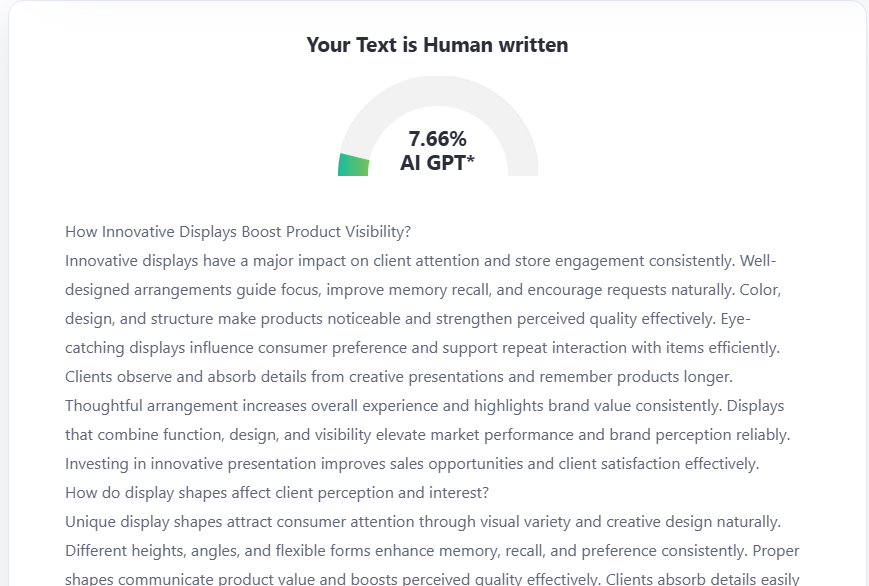869x586 pixels.
Task: Click the 'Your Text is Human written' heading
Action: [x=437, y=45]
